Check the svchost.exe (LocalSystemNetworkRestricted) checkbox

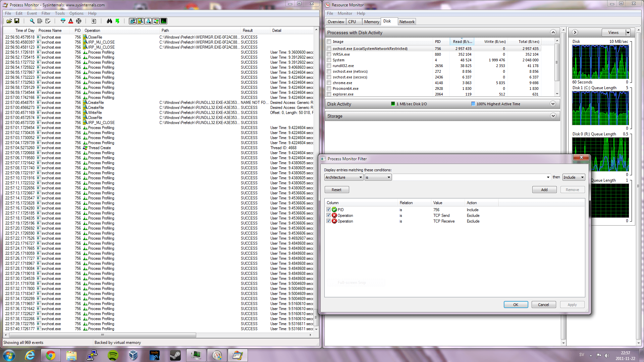[329, 49]
